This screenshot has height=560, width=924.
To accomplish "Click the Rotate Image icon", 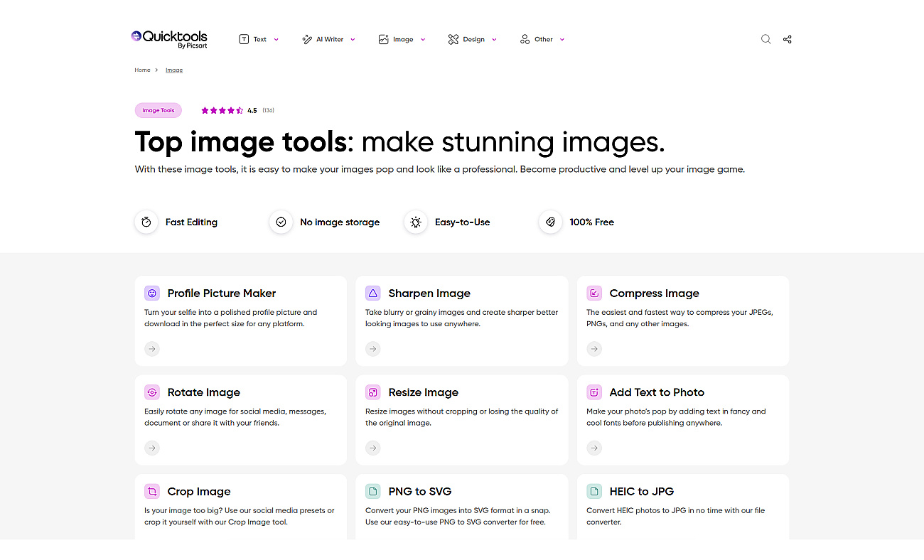I will click(x=152, y=392).
